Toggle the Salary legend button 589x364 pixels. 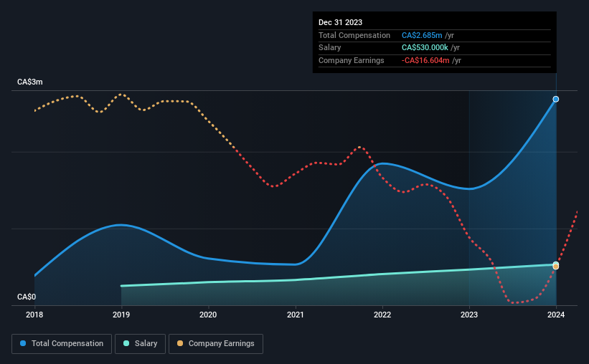140,344
